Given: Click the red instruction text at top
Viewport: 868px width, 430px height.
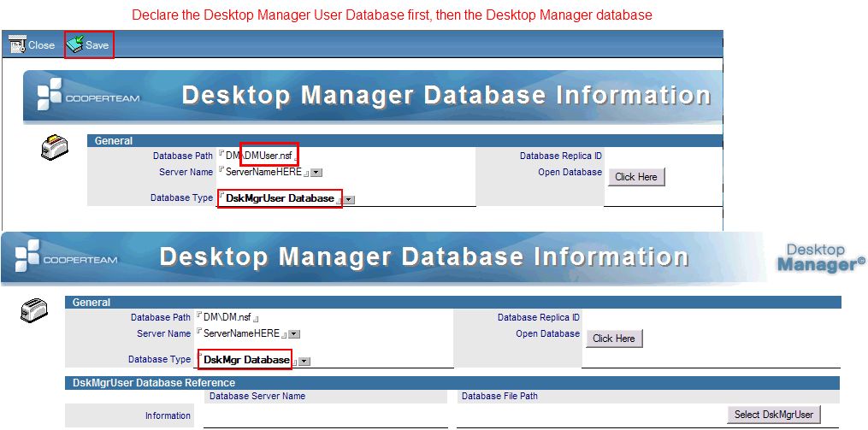Looking at the screenshot, I should coord(392,15).
